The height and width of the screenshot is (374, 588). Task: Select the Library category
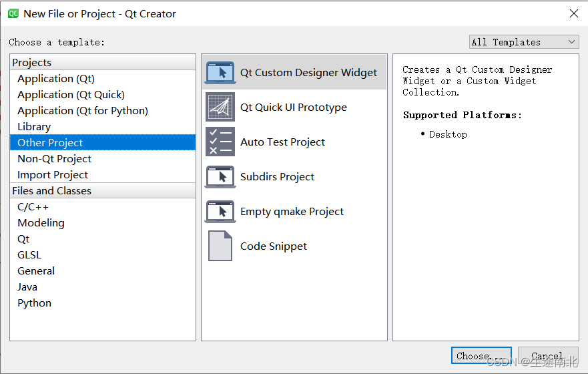tap(103, 127)
